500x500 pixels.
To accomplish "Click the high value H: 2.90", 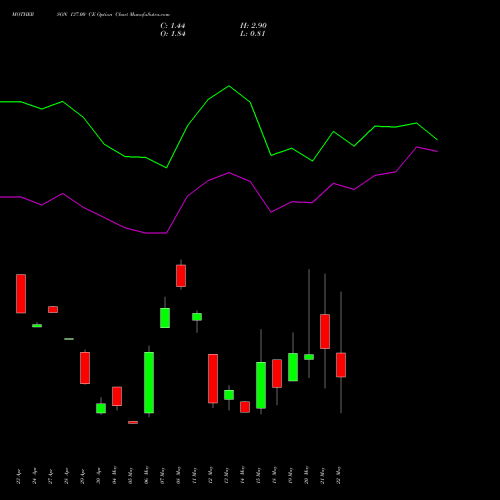I will coord(253,26).
